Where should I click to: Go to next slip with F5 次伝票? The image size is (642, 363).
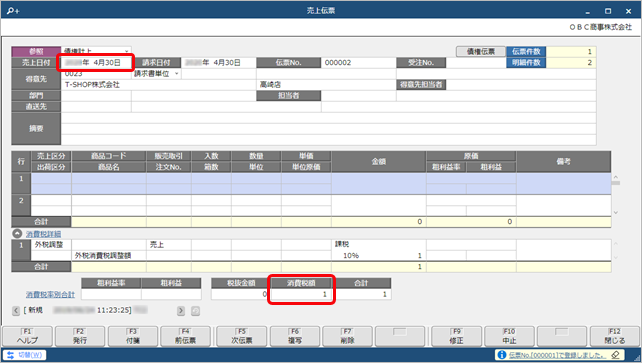tap(242, 336)
